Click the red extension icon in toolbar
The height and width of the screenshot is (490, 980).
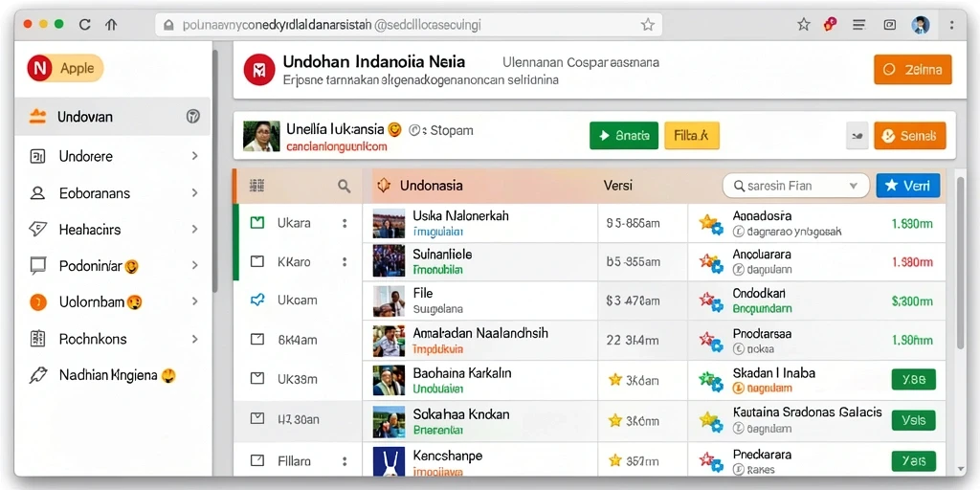831,25
